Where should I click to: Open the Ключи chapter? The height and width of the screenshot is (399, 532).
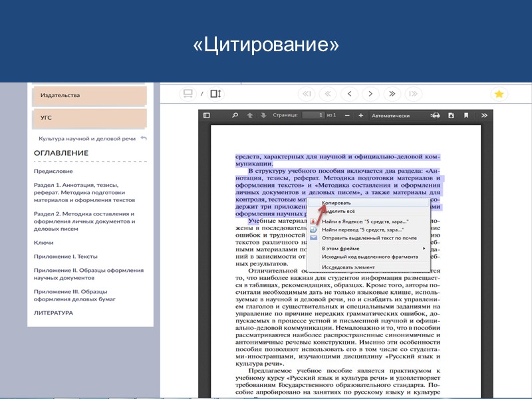coord(43,243)
